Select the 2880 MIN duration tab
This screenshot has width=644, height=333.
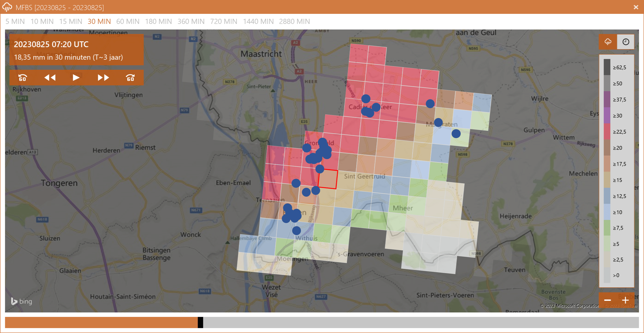click(x=294, y=21)
